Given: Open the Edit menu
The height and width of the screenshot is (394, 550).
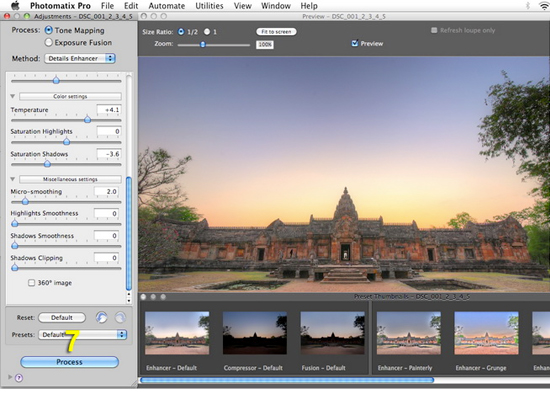Looking at the screenshot, I should [131, 6].
